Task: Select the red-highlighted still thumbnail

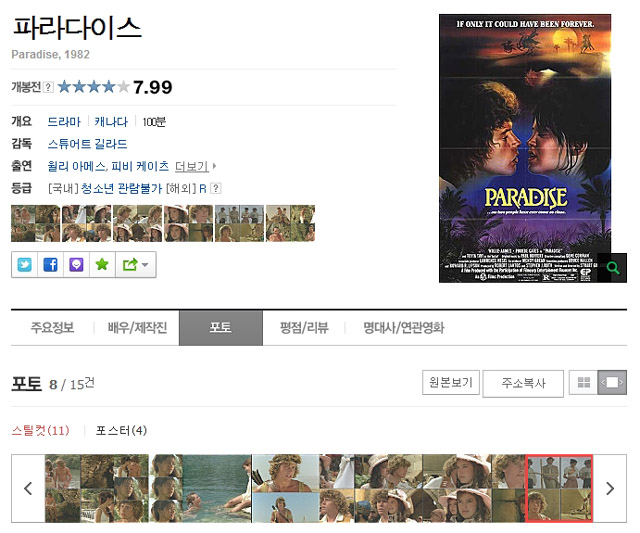Action: (x=559, y=489)
